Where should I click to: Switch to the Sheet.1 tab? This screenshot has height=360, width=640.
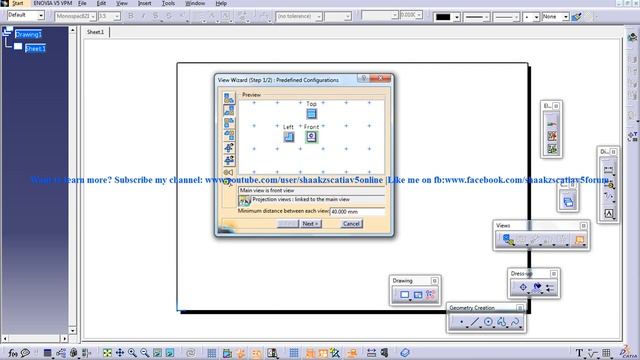tap(96, 32)
